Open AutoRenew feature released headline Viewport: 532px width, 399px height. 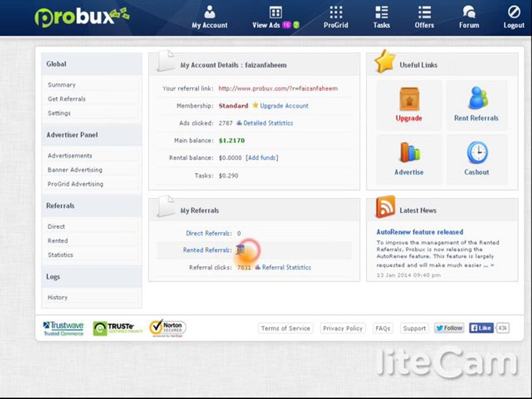420,232
